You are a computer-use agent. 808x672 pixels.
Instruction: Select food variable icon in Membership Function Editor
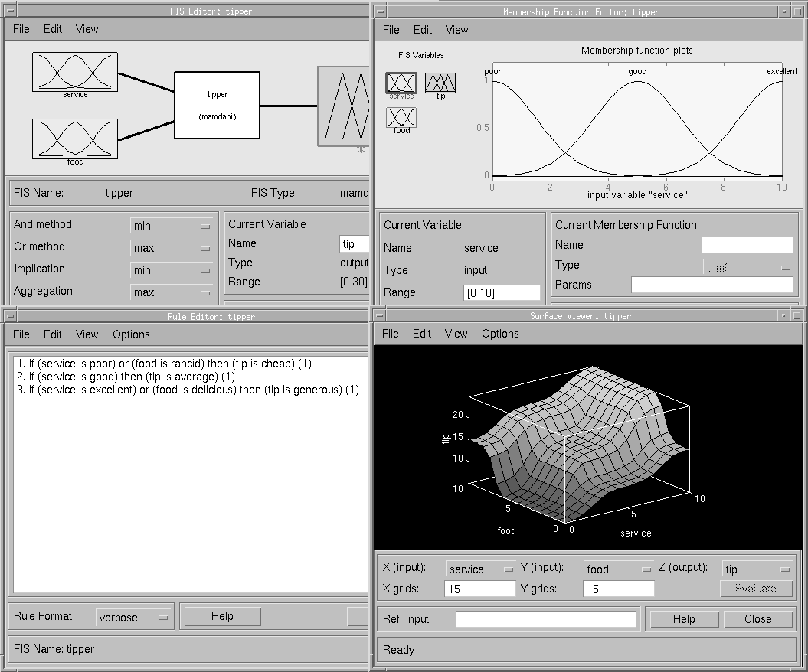pyautogui.click(x=401, y=117)
